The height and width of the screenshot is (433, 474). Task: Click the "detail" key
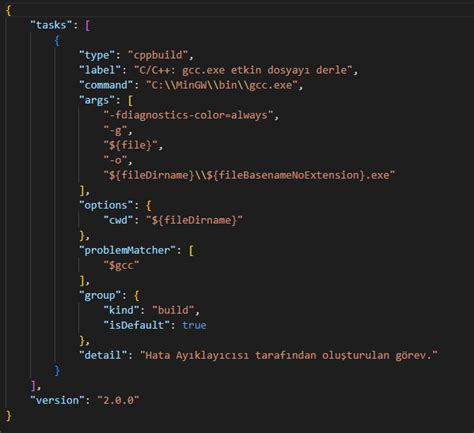(x=103, y=355)
